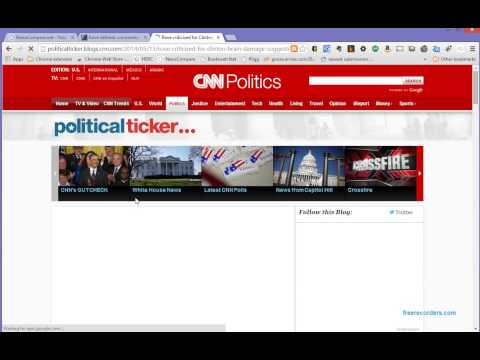The width and height of the screenshot is (480, 360).
Task: Switch to the first browser tab
Action: point(42,37)
